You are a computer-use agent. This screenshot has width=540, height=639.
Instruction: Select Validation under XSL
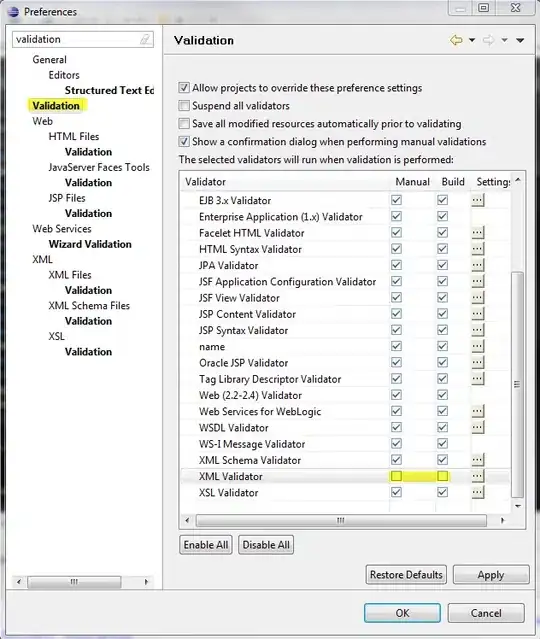[x=88, y=352]
